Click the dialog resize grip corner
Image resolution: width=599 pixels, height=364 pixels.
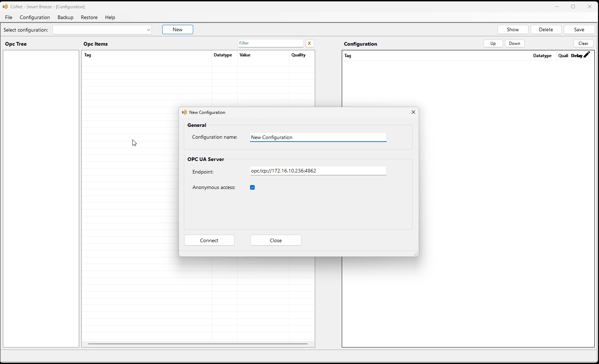click(x=416, y=254)
